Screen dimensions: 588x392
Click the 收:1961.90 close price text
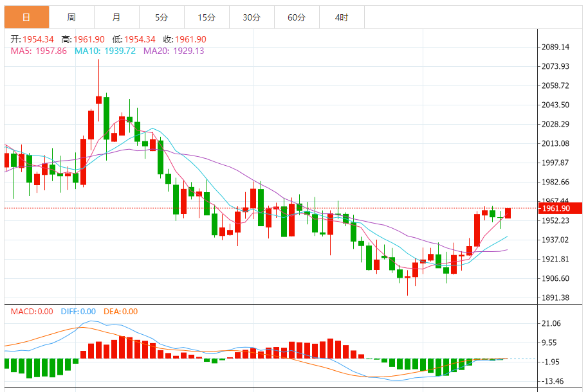pyautogui.click(x=185, y=39)
